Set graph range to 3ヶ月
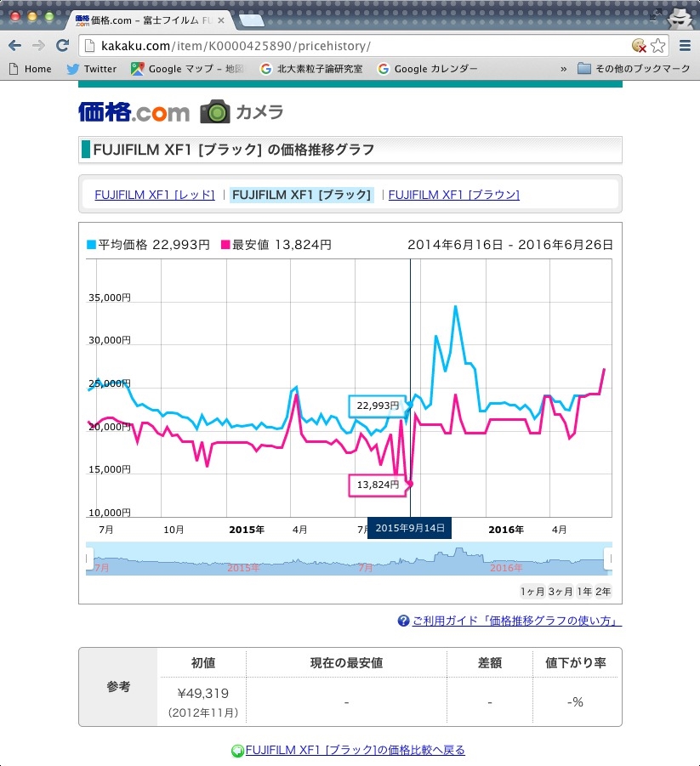Image resolution: width=700 pixels, height=766 pixels. pos(561,592)
